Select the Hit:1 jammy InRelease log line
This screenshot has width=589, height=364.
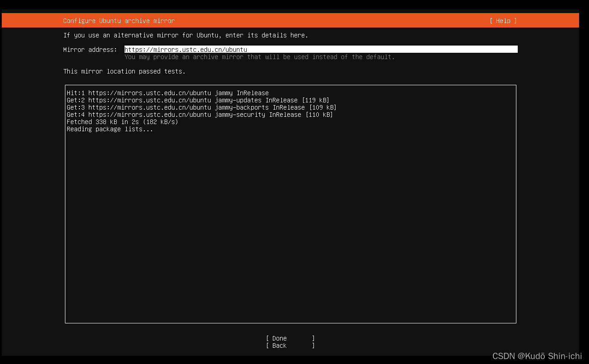(x=168, y=93)
